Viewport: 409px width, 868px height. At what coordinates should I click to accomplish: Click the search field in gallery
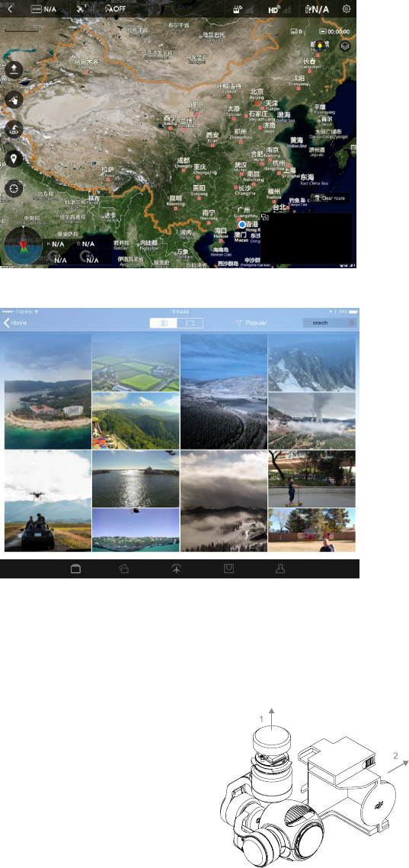click(x=329, y=322)
